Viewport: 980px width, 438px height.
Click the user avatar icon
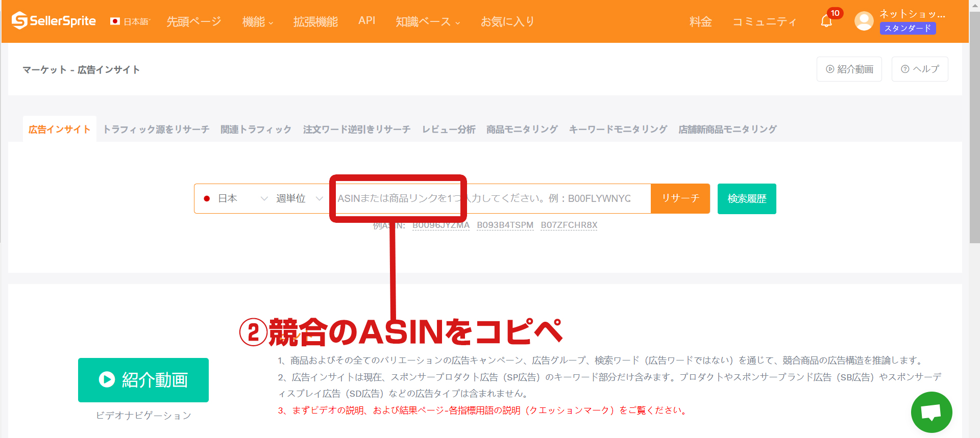click(864, 21)
